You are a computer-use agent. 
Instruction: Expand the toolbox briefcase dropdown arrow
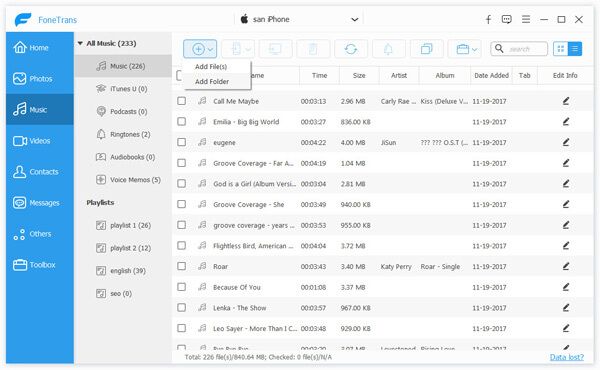coord(474,49)
